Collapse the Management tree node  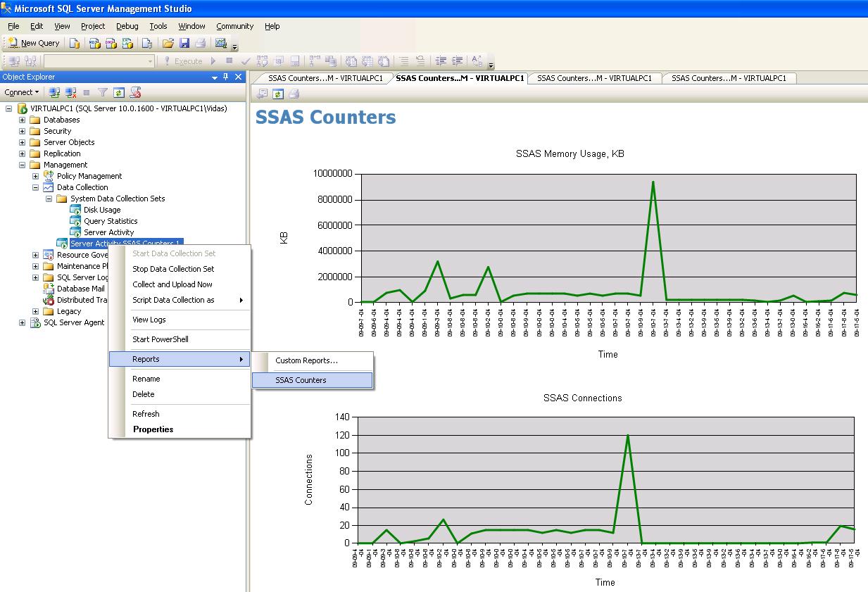coord(22,165)
